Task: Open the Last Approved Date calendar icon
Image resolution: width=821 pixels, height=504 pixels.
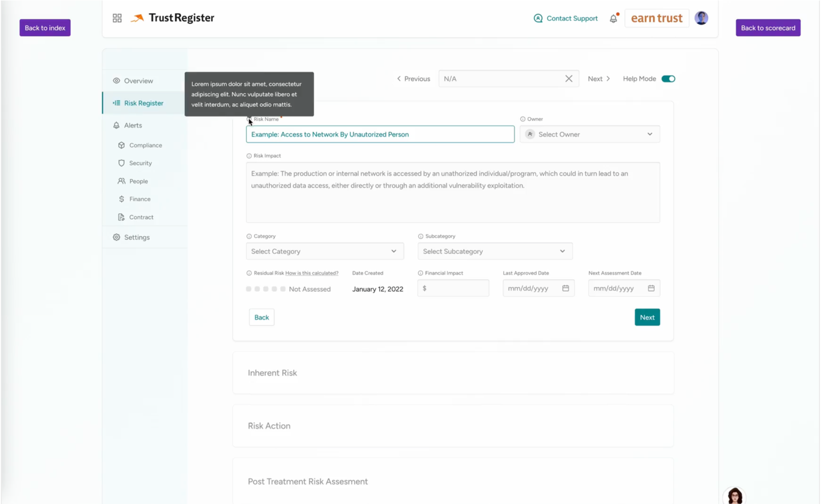Action: coord(565,288)
